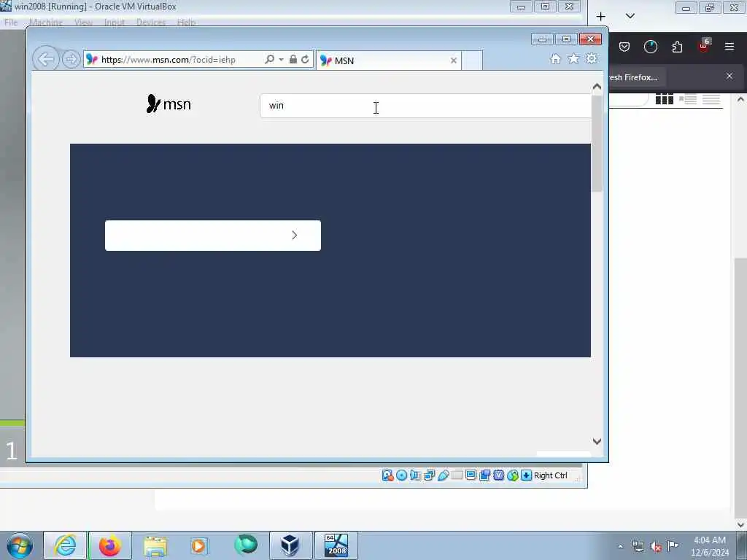Click the IE page scroll-up arrow

597,87
